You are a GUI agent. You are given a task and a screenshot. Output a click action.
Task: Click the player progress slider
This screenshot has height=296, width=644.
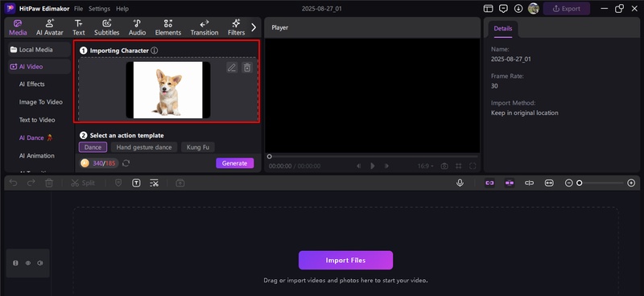pyautogui.click(x=373, y=156)
